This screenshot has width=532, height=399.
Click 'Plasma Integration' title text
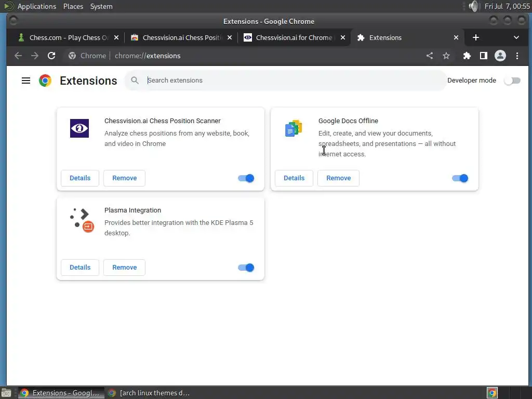pos(132,210)
